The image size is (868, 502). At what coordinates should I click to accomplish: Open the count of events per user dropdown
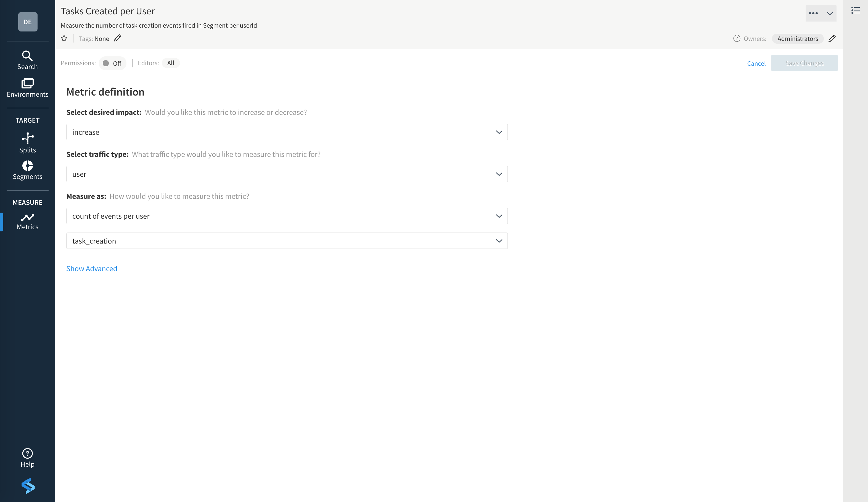[x=287, y=216]
